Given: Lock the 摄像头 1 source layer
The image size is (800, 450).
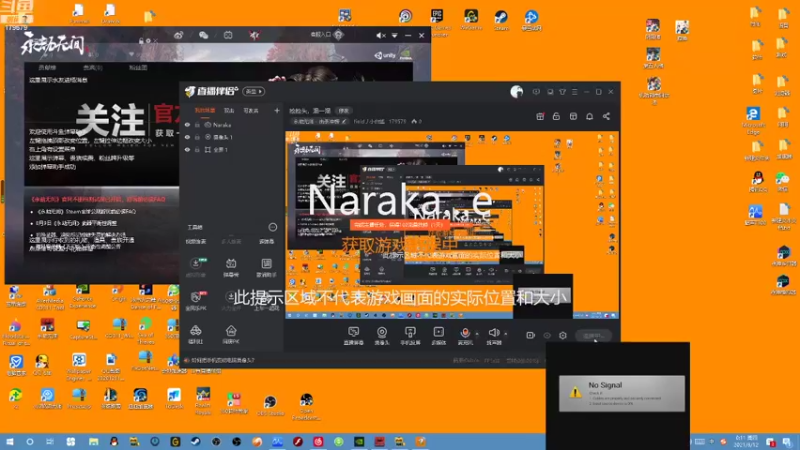Looking at the screenshot, I should coord(197,137).
